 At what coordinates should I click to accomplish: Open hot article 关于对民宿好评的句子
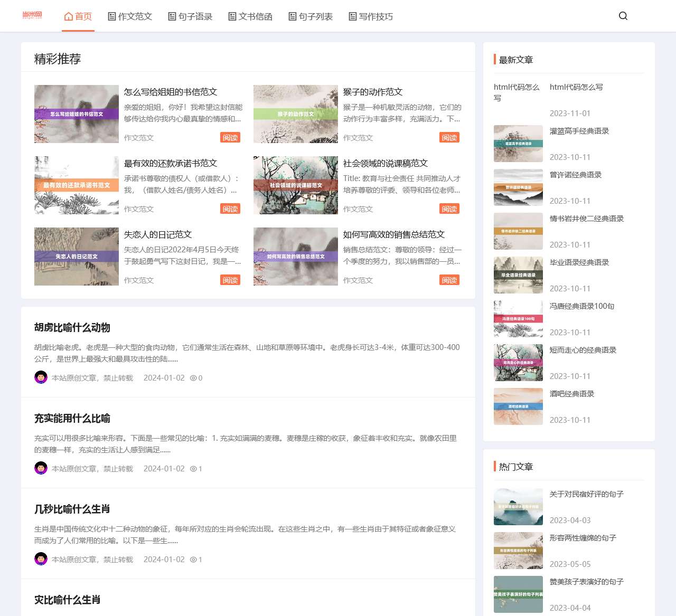tap(587, 494)
